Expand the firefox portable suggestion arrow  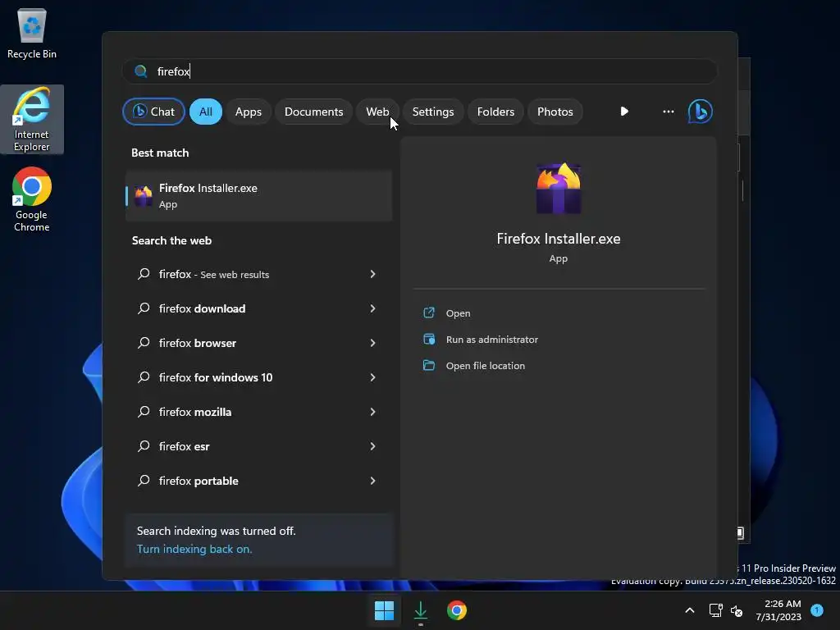click(373, 481)
